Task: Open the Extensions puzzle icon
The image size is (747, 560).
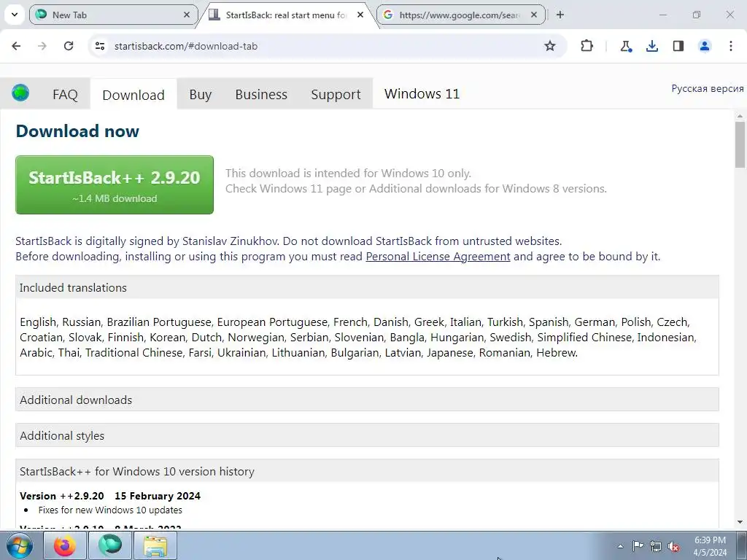Action: 587,46
